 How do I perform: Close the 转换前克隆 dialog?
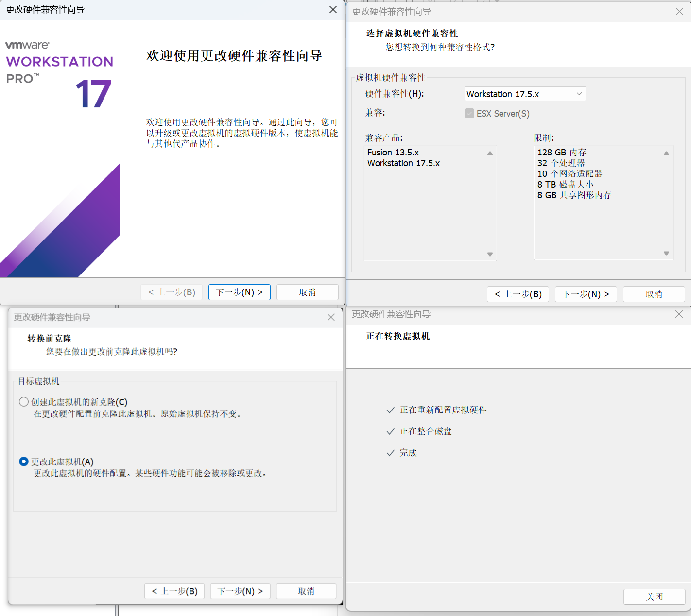pos(331,317)
